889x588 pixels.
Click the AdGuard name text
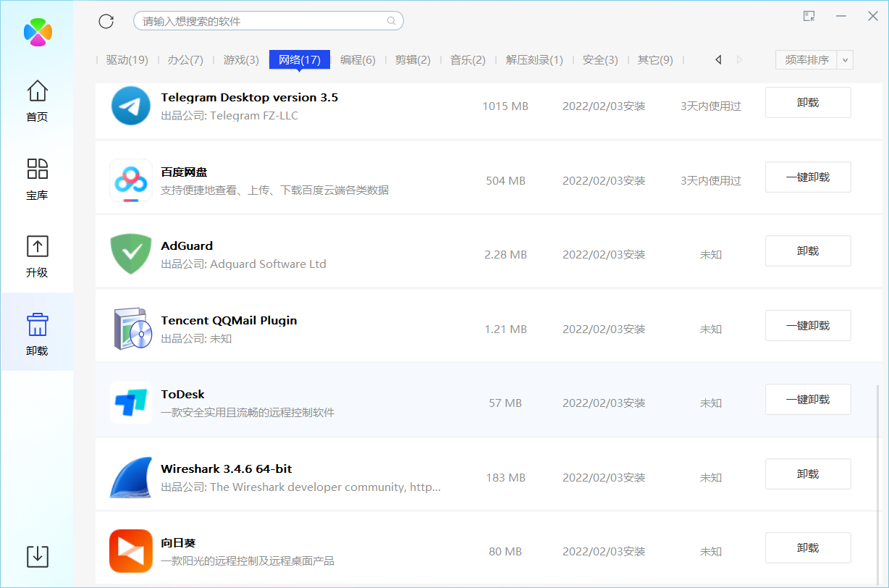187,245
